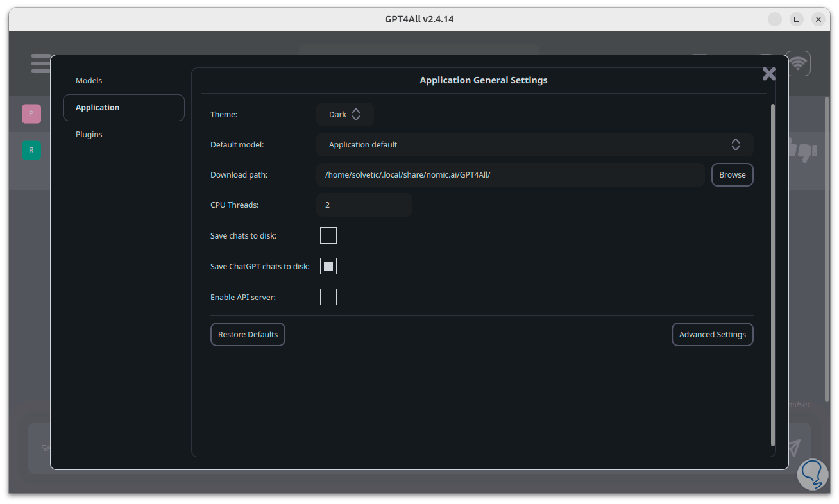Viewport: 839px width, 504px height.
Task: Minimize the GPT4All window
Action: [775, 19]
